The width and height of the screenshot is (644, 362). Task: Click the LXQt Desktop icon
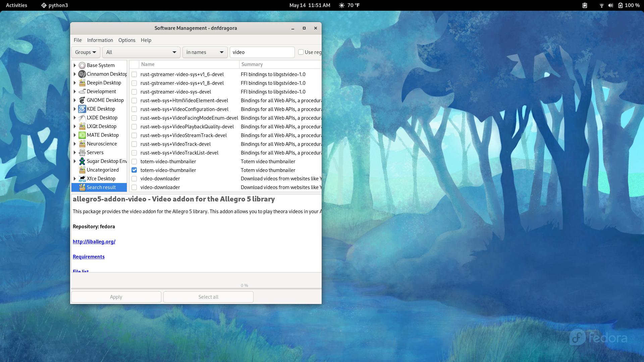82,126
